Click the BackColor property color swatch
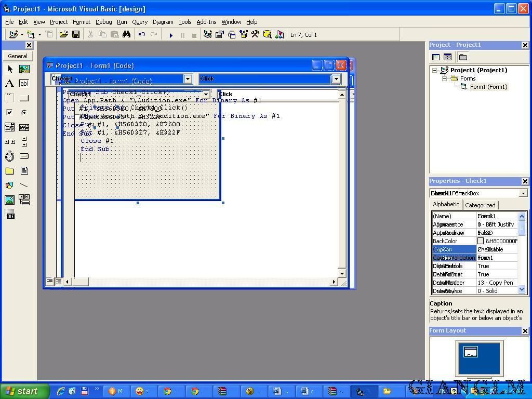 481,241
